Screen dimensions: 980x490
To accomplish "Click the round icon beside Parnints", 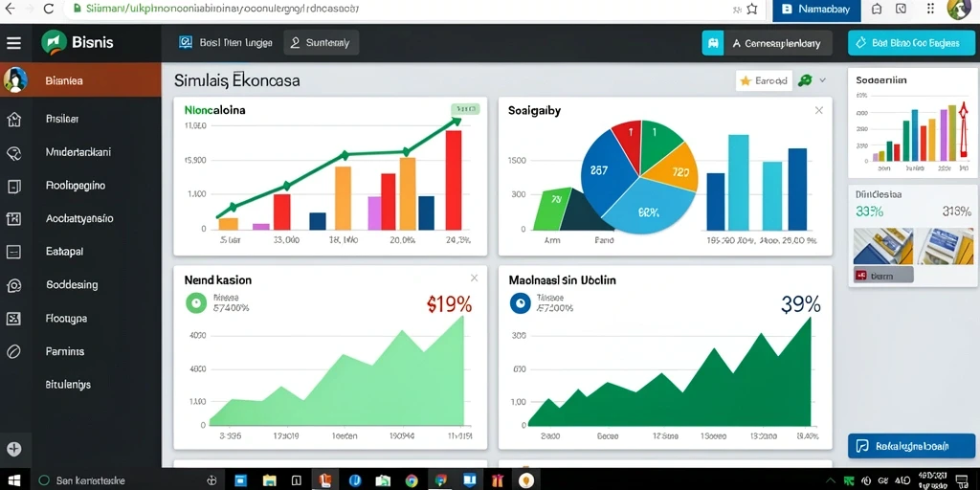I will (13, 352).
